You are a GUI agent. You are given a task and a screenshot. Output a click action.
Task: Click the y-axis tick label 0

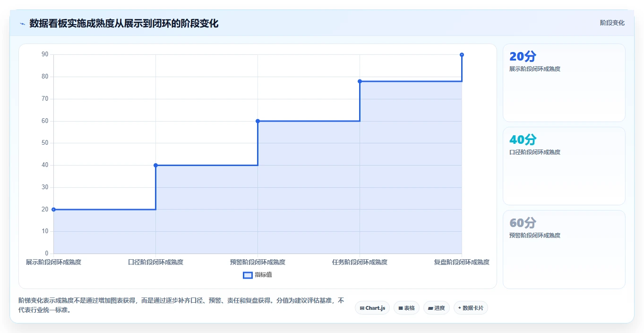[x=46, y=254]
